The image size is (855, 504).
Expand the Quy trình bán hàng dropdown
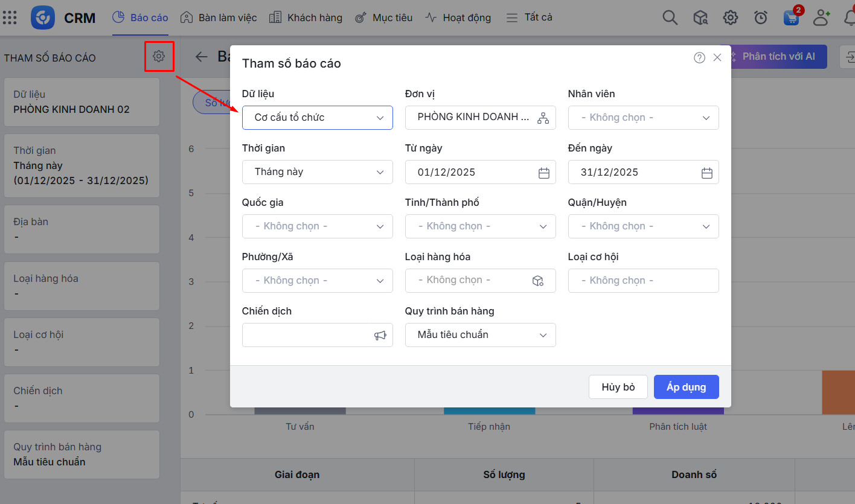point(480,335)
